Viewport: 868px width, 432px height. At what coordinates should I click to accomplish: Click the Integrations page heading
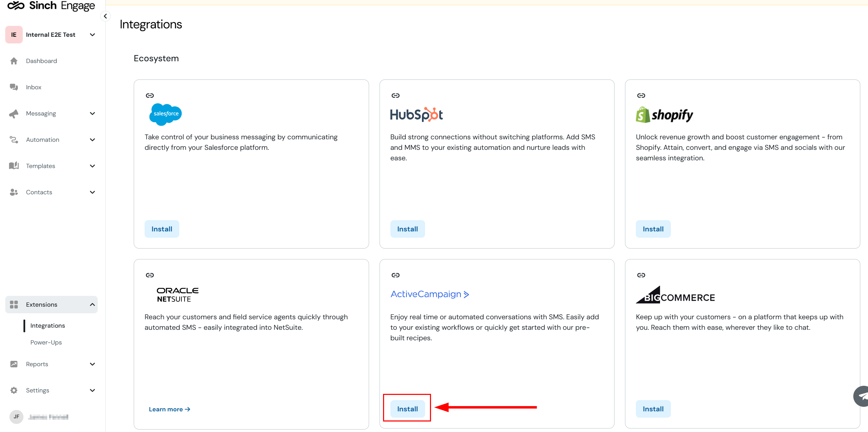pyautogui.click(x=151, y=25)
